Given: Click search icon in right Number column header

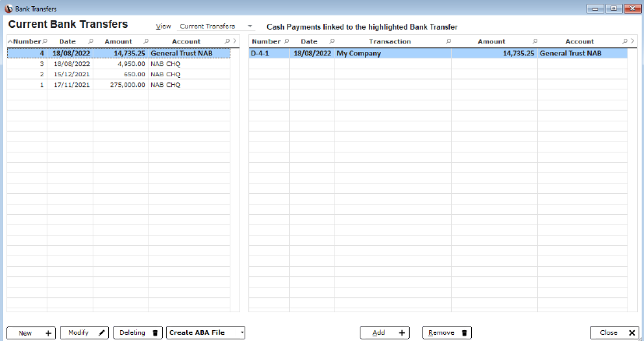Looking at the screenshot, I should coord(287,41).
